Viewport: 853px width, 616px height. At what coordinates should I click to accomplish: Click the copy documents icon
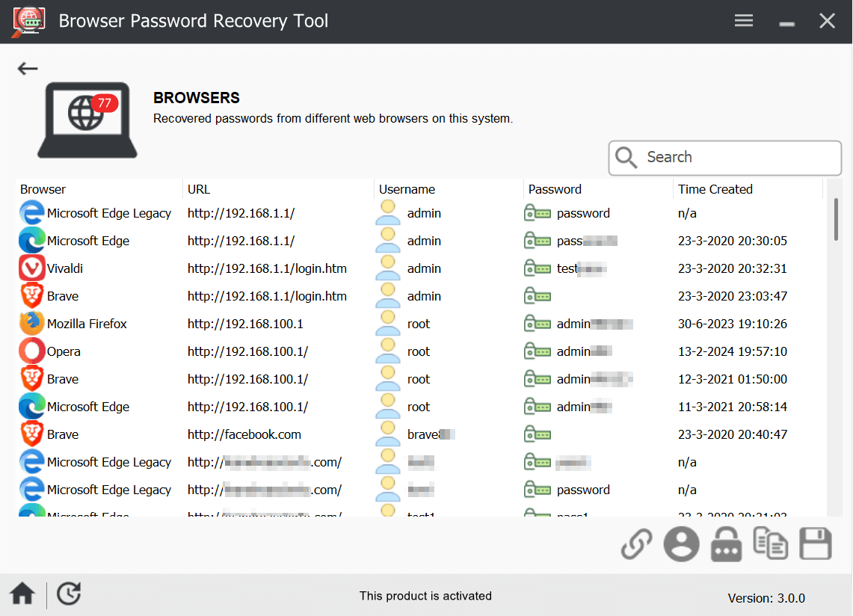click(x=770, y=543)
